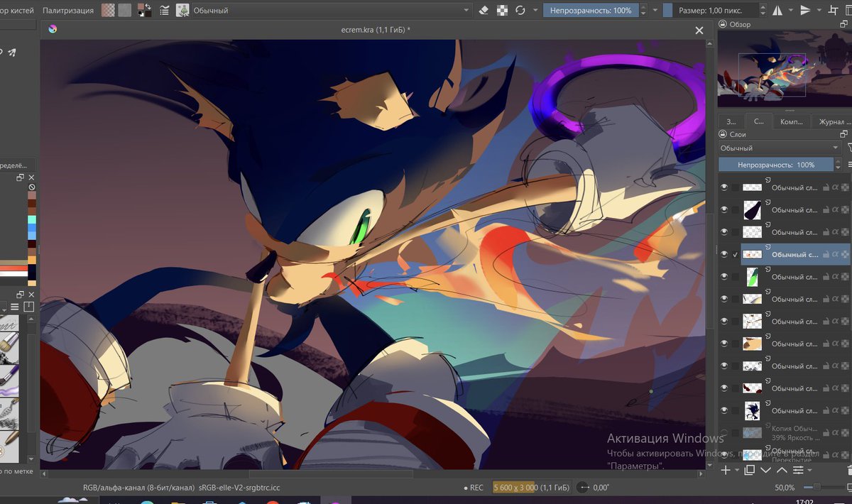Add a new layer with the plus icon

[x=726, y=470]
